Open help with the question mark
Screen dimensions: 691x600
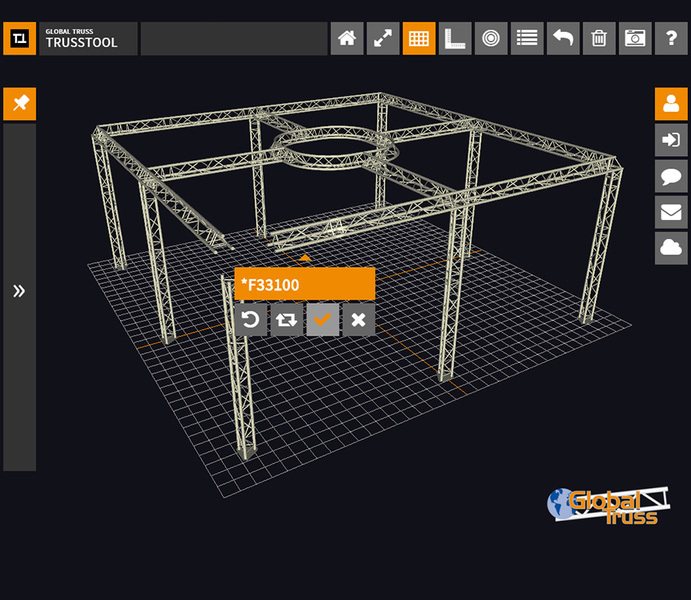point(671,39)
